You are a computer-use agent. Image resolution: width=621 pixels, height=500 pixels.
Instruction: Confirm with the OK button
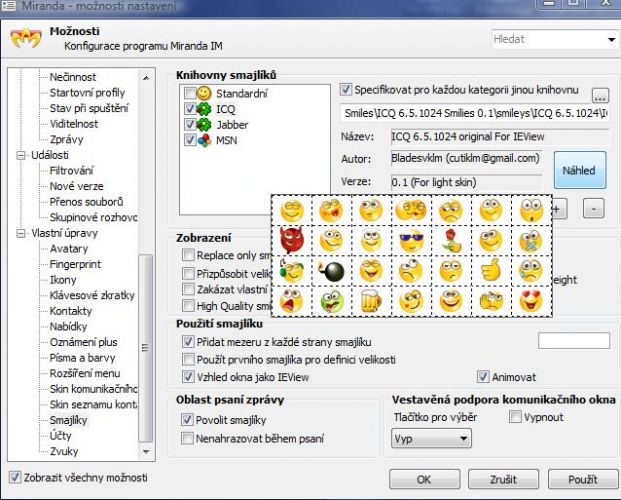pos(424,479)
